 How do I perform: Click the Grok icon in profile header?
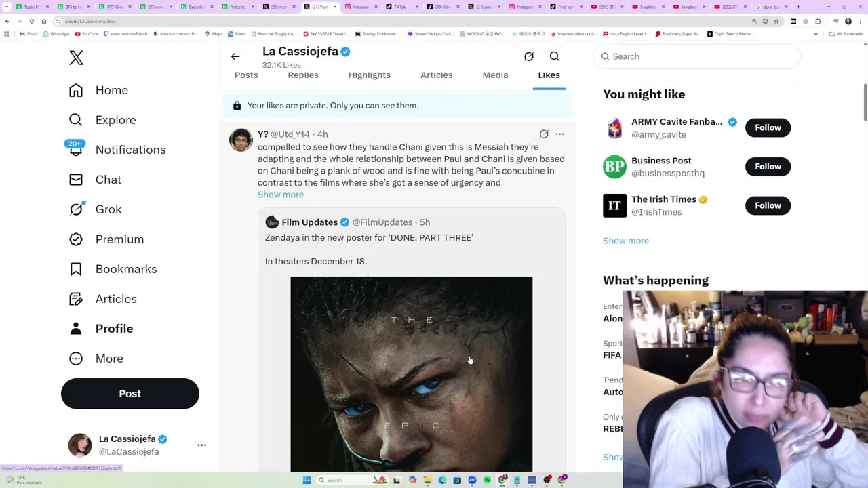[529, 57]
